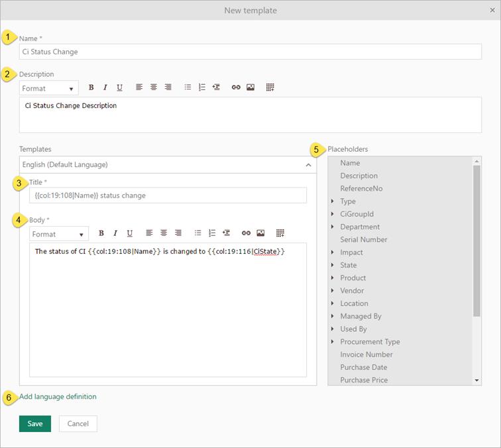Add bulleted list in Body editor

197,233
